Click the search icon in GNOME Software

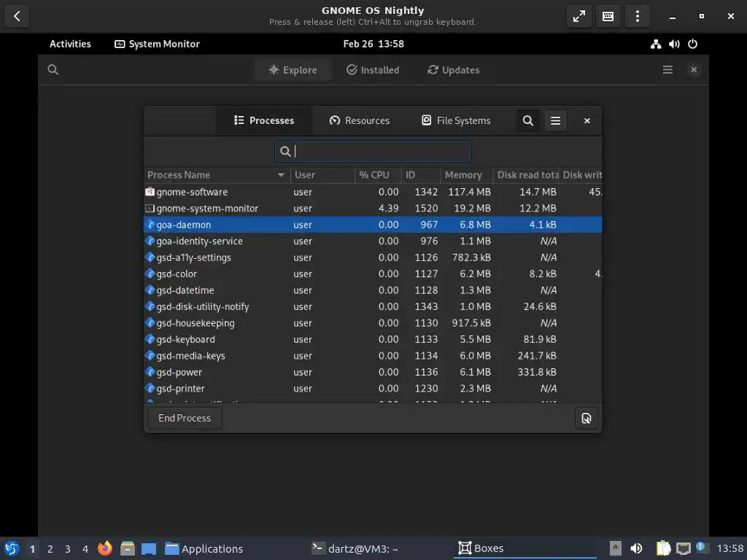tap(53, 70)
